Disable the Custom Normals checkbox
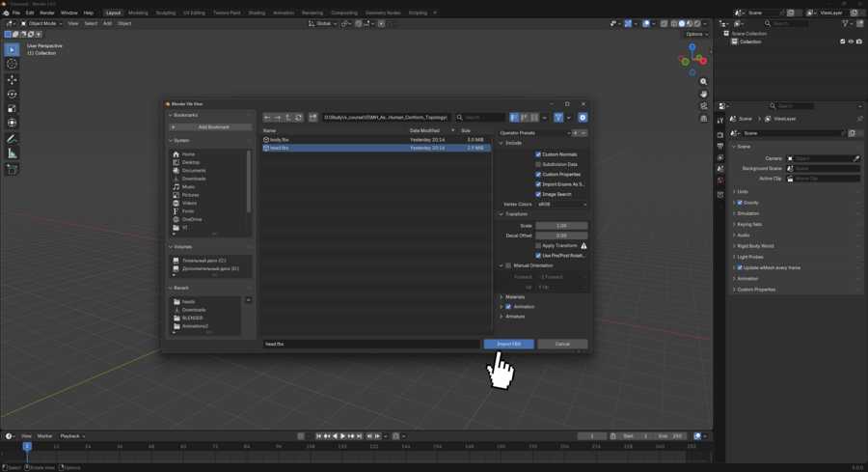 (x=538, y=154)
